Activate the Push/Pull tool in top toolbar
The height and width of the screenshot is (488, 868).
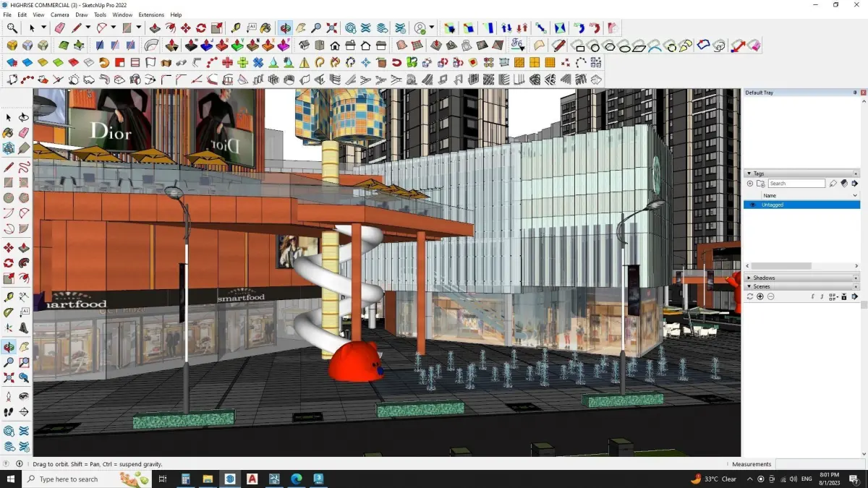155,28
